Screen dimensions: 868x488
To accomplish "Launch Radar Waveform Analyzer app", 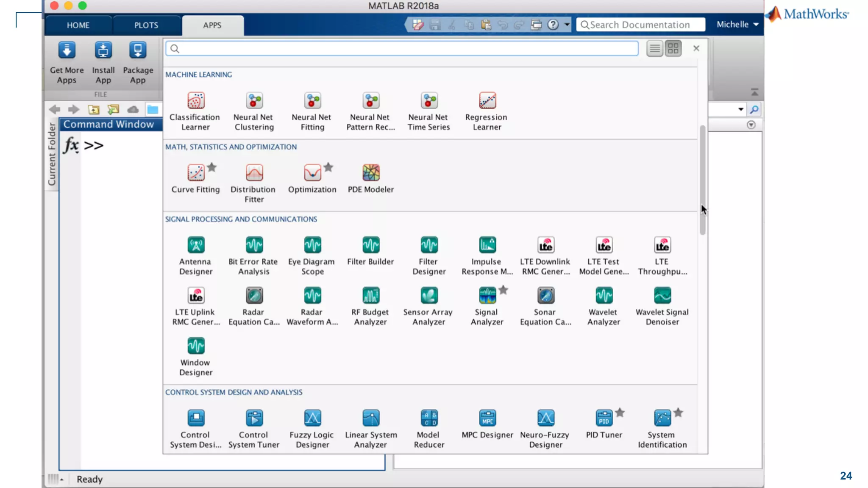I will (x=312, y=306).
